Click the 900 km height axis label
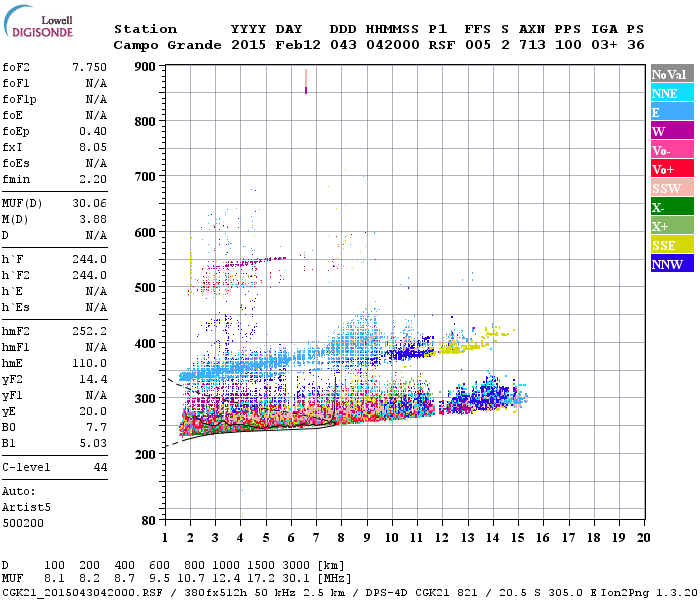The image size is (700, 600). click(x=145, y=67)
